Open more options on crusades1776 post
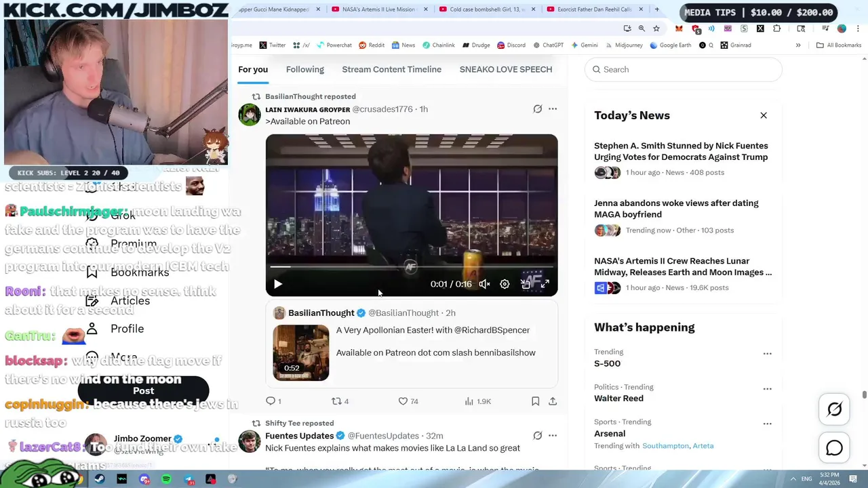Viewport: 868px width, 488px height. tap(553, 109)
